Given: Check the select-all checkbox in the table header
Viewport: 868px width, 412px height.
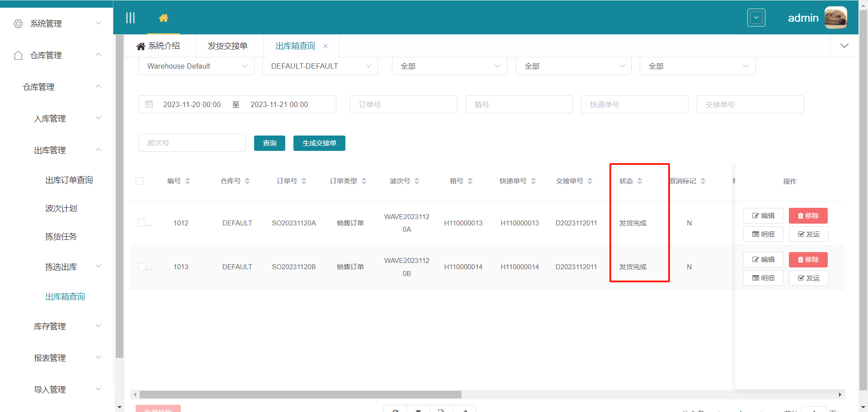Looking at the screenshot, I should (x=140, y=181).
